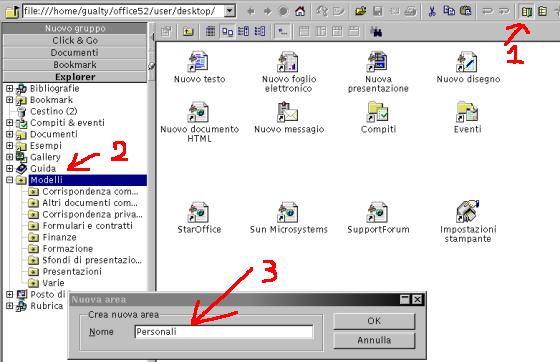This screenshot has height=362, width=560.
Task: Click the Cut scissors icon
Action: pyautogui.click(x=432, y=11)
